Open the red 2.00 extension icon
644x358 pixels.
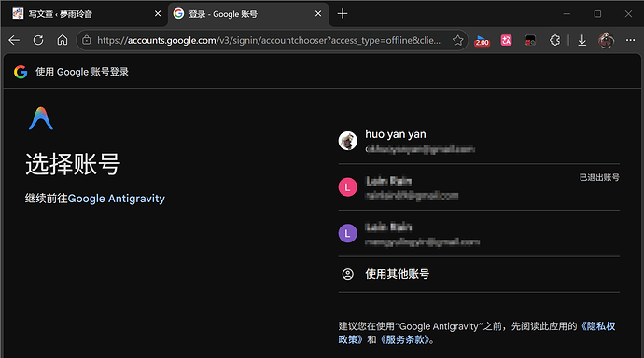[483, 41]
